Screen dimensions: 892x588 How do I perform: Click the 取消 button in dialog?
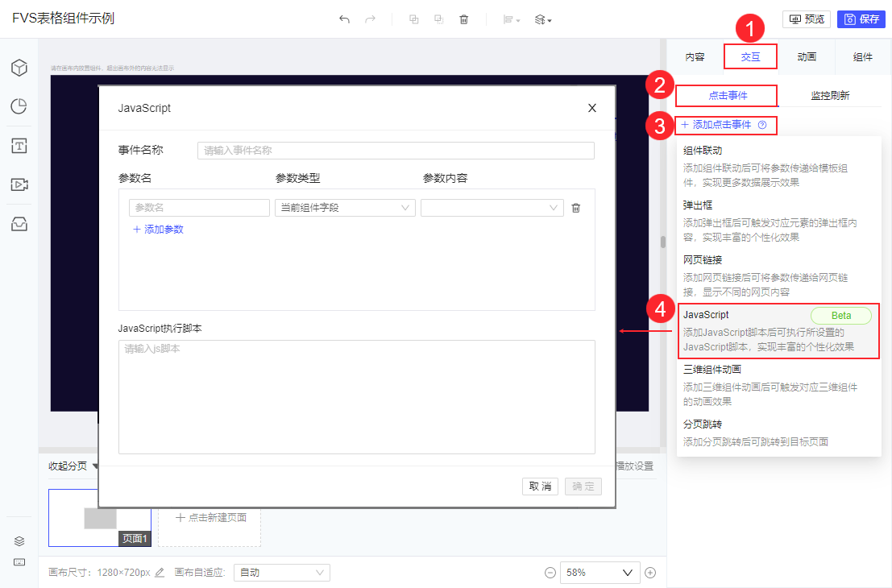coord(540,487)
